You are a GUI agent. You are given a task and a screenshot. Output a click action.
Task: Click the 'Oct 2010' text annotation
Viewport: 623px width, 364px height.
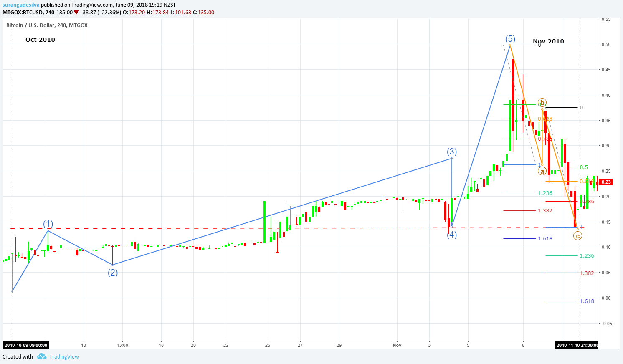click(x=40, y=40)
